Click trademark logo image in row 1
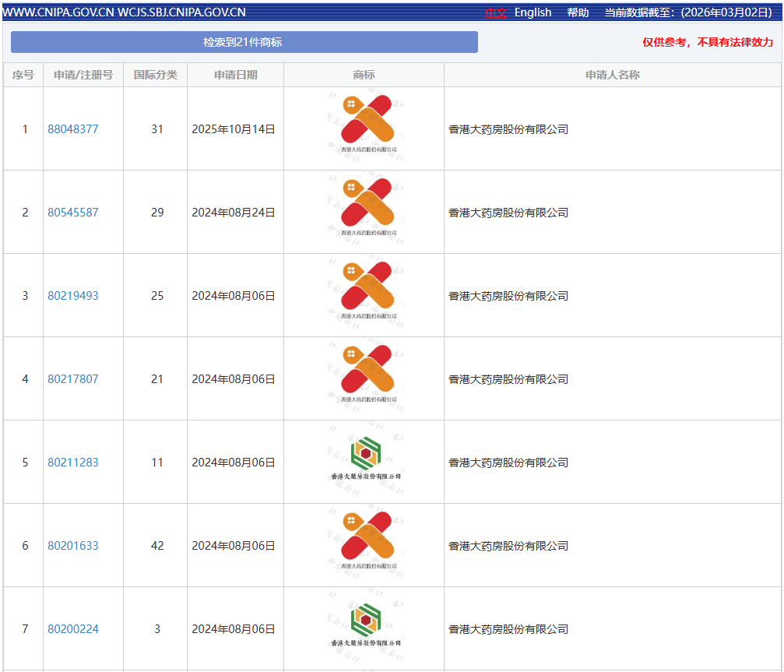784x672 pixels. 364,125
